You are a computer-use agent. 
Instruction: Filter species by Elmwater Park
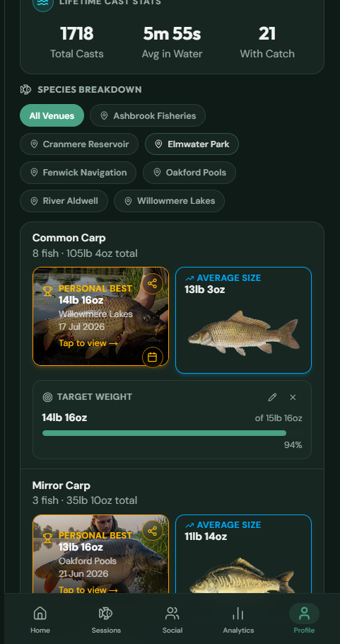192,144
